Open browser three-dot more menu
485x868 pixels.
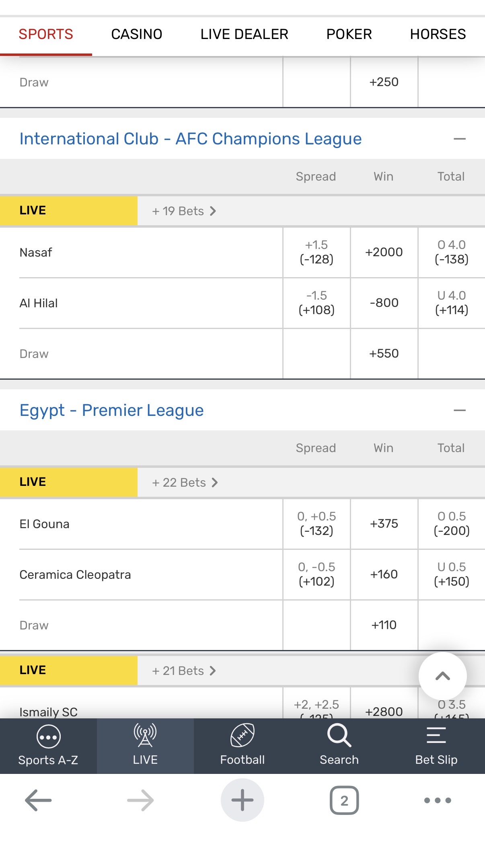click(x=438, y=800)
